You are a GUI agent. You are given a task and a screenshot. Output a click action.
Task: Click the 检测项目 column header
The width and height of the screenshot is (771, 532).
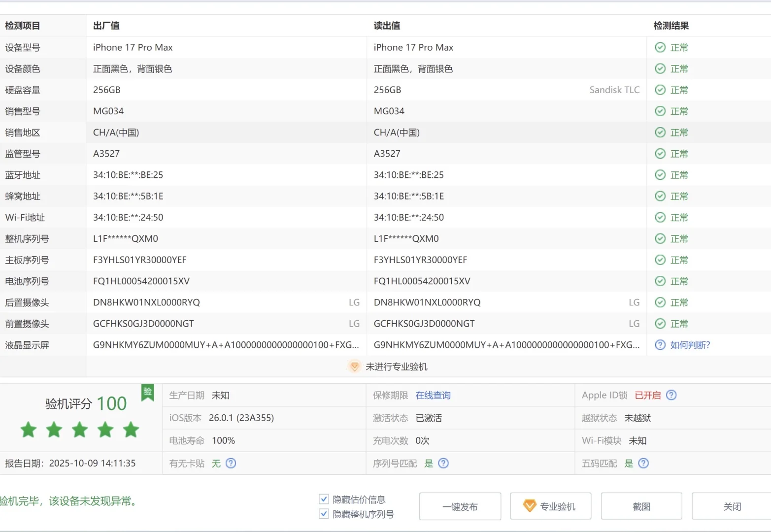(23, 26)
